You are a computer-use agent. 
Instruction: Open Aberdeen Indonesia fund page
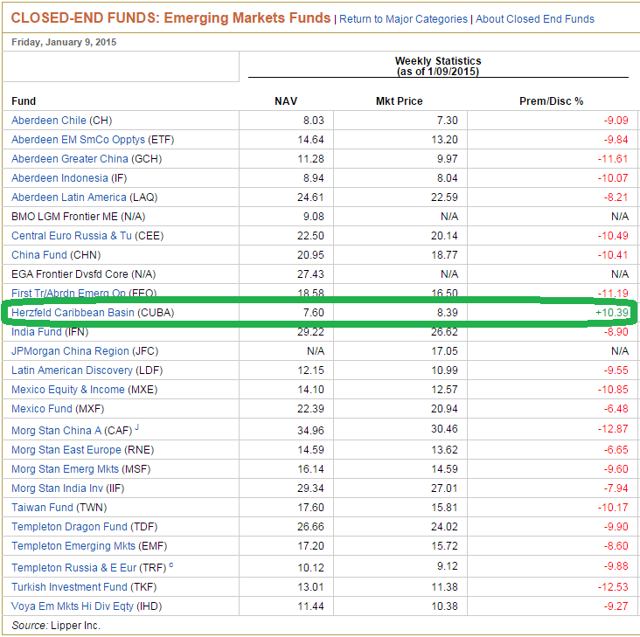click(60, 178)
